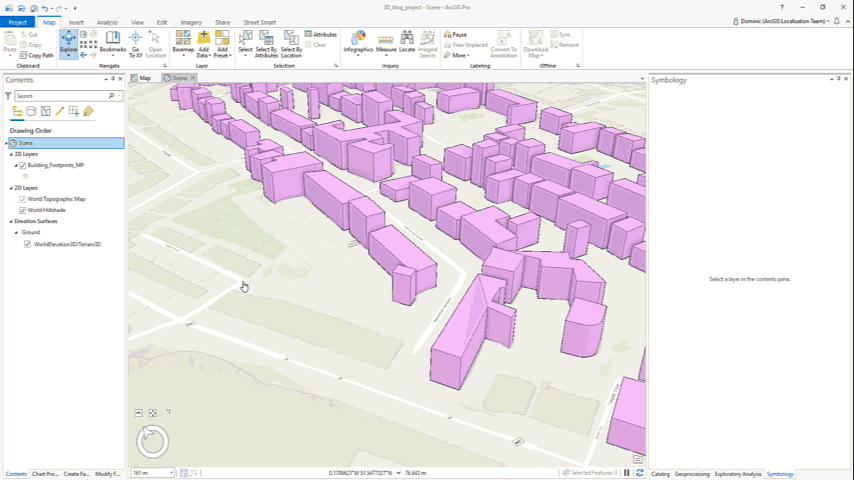Viewport: 854px width, 480px height.
Task: Open the Geoprocessing pane tab
Action: (692, 474)
